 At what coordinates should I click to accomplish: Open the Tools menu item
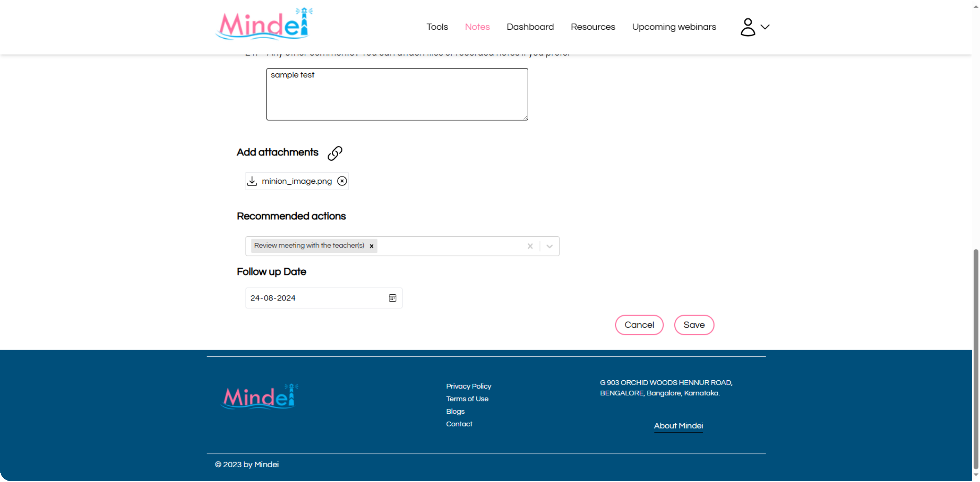click(x=437, y=27)
